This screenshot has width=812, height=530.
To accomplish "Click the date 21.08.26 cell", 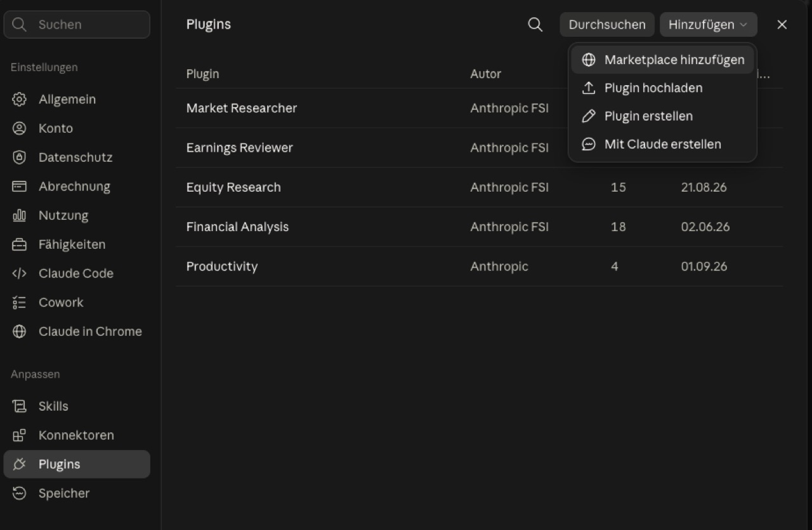I will (x=704, y=187).
